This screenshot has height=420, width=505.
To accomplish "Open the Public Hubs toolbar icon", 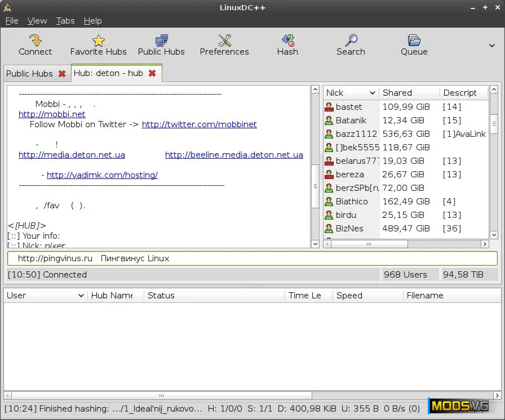I will click(x=161, y=44).
